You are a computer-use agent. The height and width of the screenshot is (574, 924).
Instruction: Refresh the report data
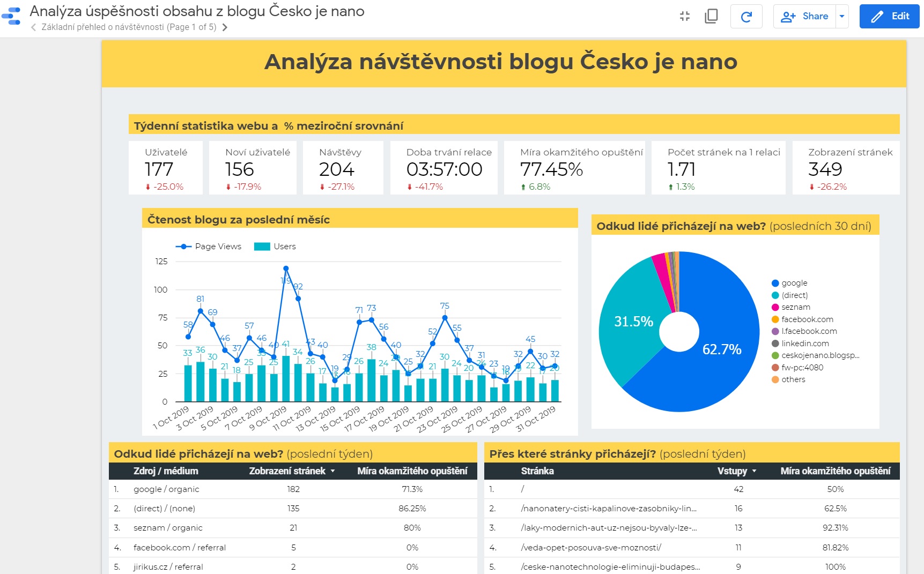pos(746,17)
